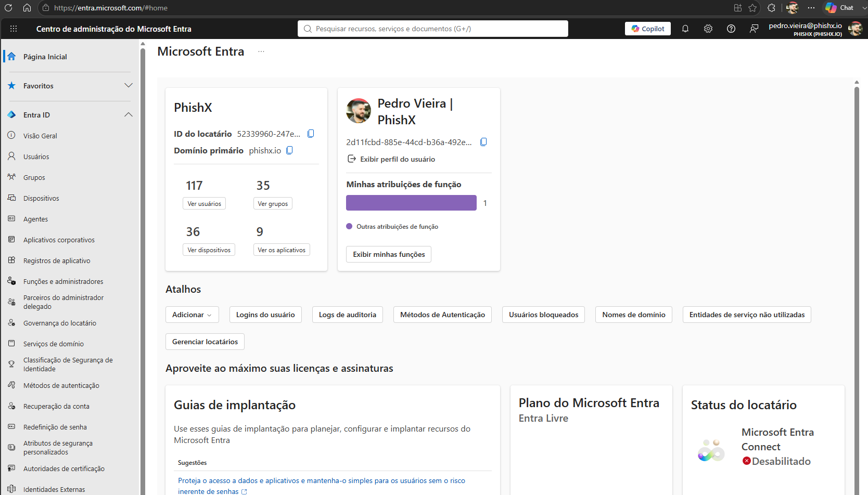Screen dimensions: 868x495
Task: Click the main content vertical scrollbar
Action: (857, 291)
